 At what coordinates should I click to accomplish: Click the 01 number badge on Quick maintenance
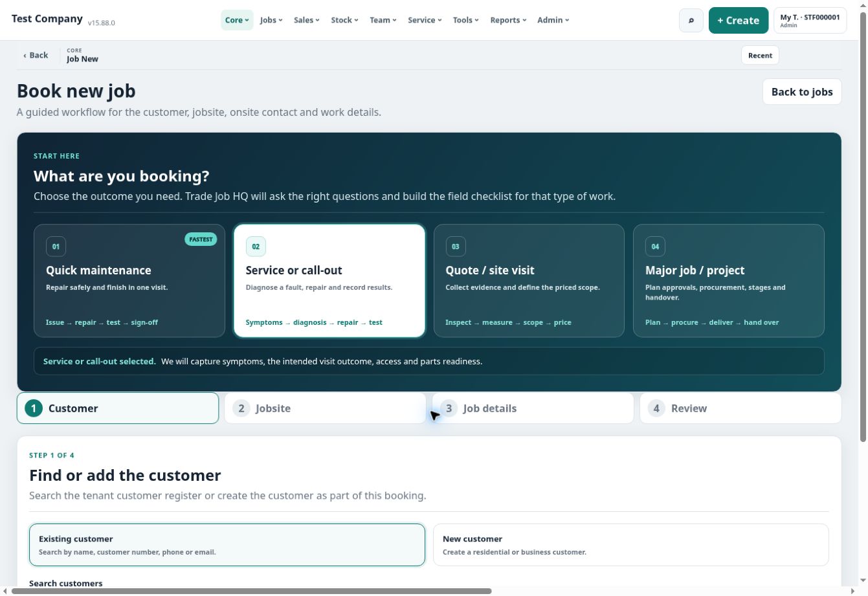(56, 247)
